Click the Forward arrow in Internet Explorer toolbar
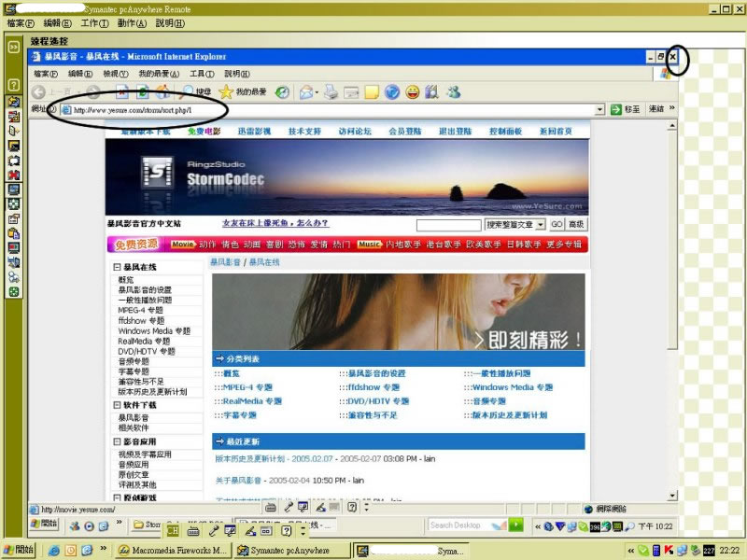This screenshot has width=747, height=560. click(93, 91)
